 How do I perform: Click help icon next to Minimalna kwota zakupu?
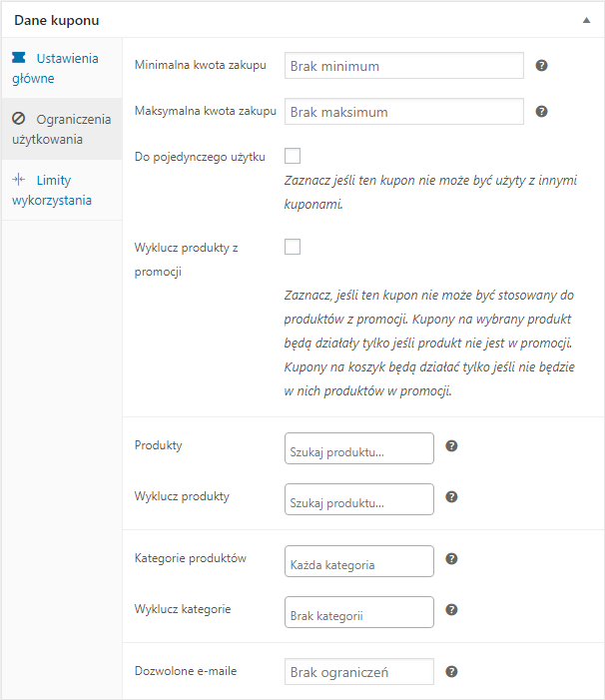coord(541,66)
